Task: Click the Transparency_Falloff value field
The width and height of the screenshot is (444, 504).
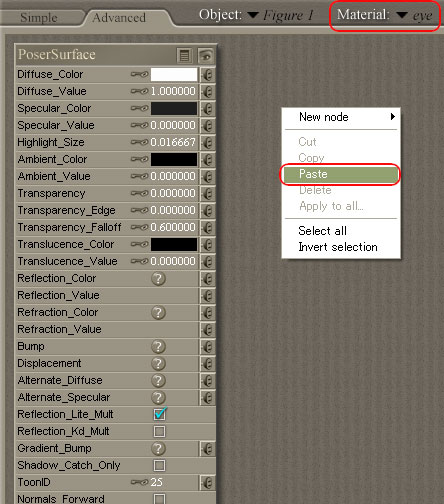Action: 173,227
